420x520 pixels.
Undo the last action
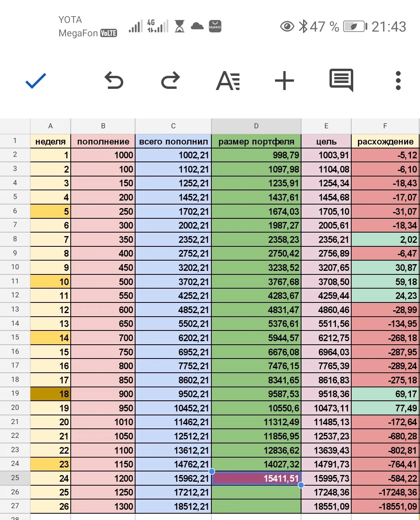(x=114, y=81)
